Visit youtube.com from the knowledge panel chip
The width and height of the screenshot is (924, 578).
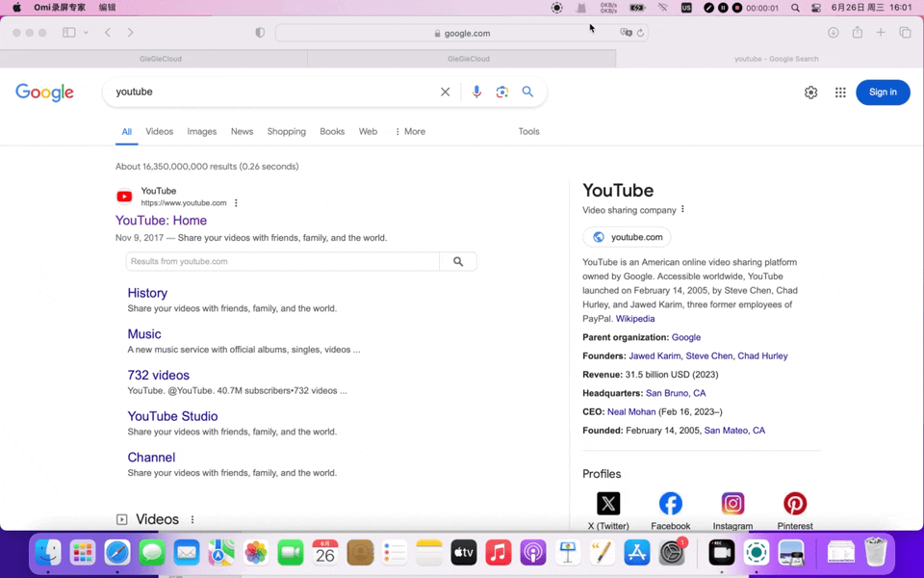click(x=627, y=237)
